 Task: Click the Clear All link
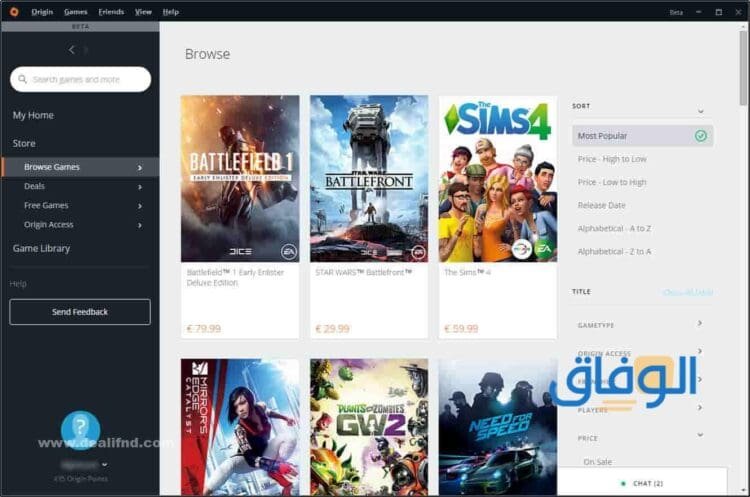coord(688,292)
